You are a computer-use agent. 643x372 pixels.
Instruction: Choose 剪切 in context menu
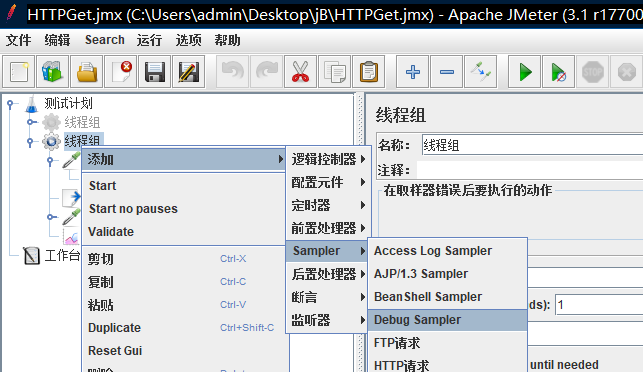coord(185,259)
